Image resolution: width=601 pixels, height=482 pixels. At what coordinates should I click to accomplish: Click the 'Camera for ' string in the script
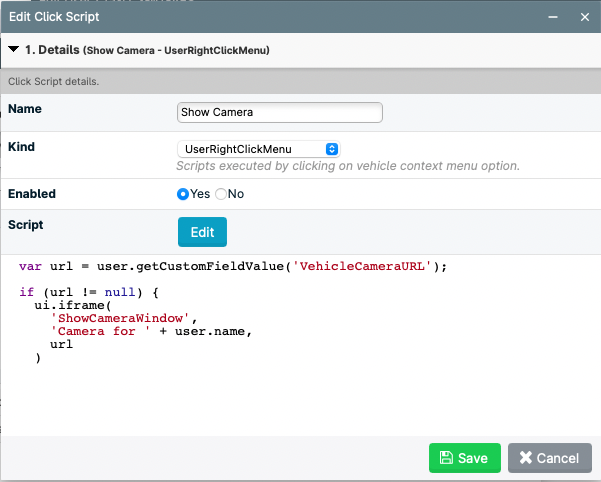100,331
